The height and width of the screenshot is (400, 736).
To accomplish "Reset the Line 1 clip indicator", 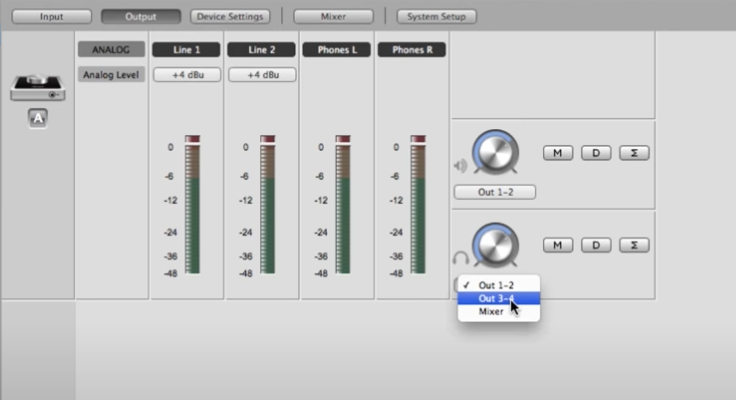I will pyautogui.click(x=192, y=139).
